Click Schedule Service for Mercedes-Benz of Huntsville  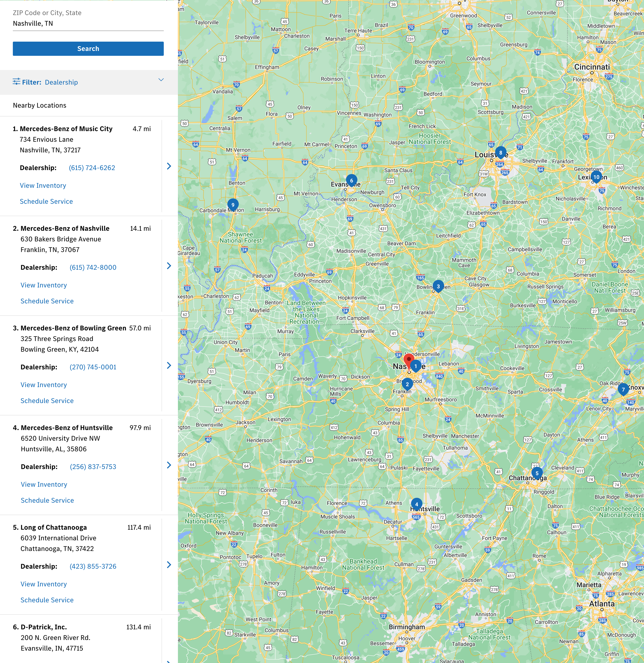coord(47,500)
